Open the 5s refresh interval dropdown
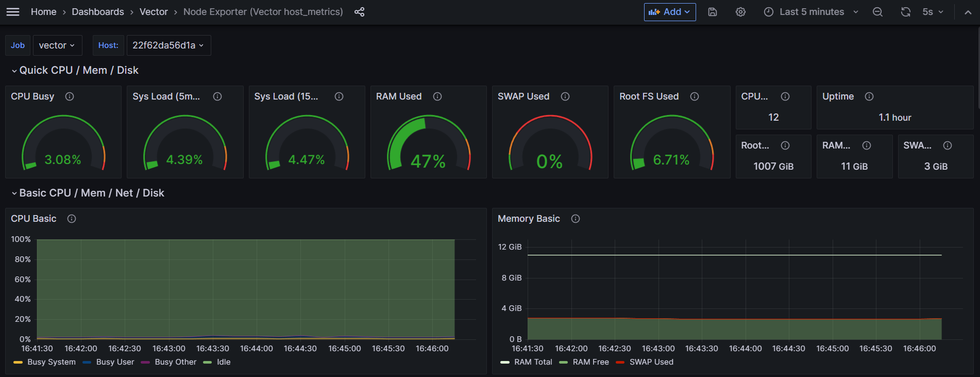980x377 pixels. click(x=933, y=12)
